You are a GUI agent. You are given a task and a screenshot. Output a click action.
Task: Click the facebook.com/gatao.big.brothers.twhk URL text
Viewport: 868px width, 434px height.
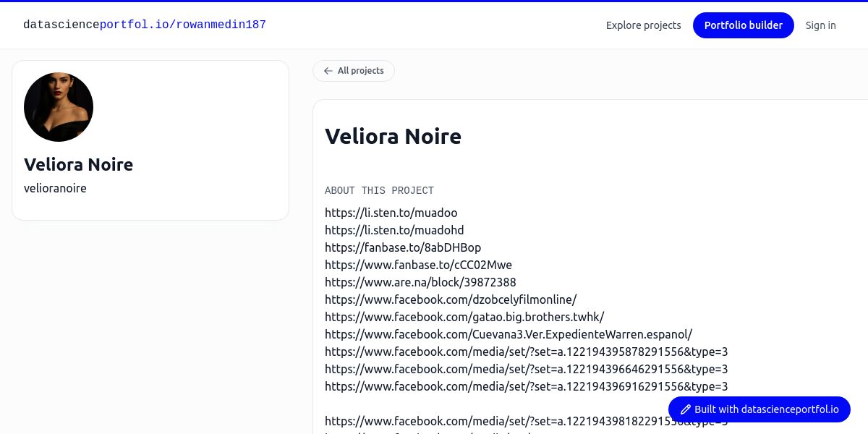pos(464,317)
